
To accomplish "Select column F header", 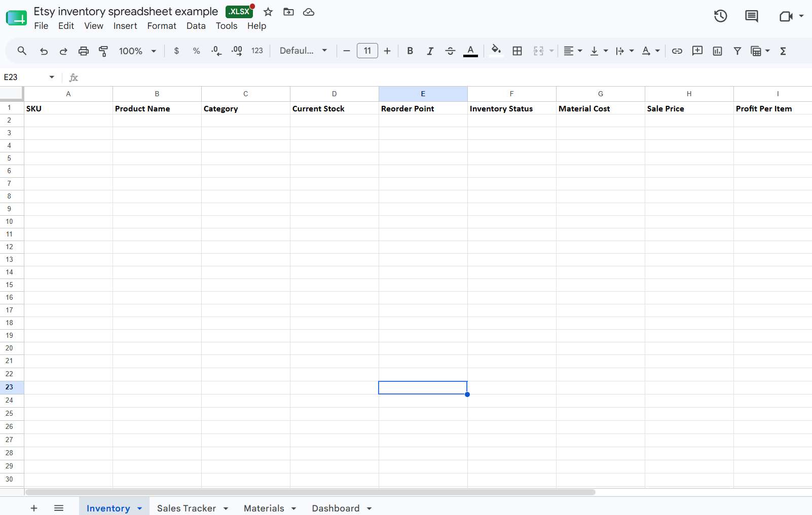I will pos(512,94).
